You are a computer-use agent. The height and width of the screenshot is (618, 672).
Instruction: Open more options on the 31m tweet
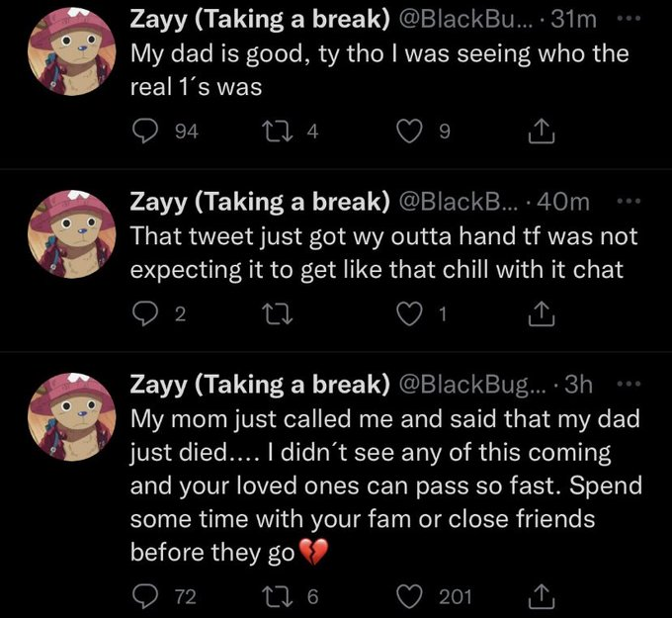coord(628,19)
